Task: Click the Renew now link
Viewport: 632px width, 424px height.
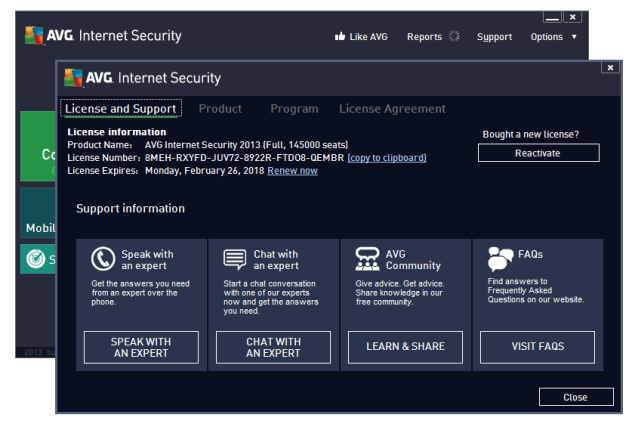Action: coord(292,171)
